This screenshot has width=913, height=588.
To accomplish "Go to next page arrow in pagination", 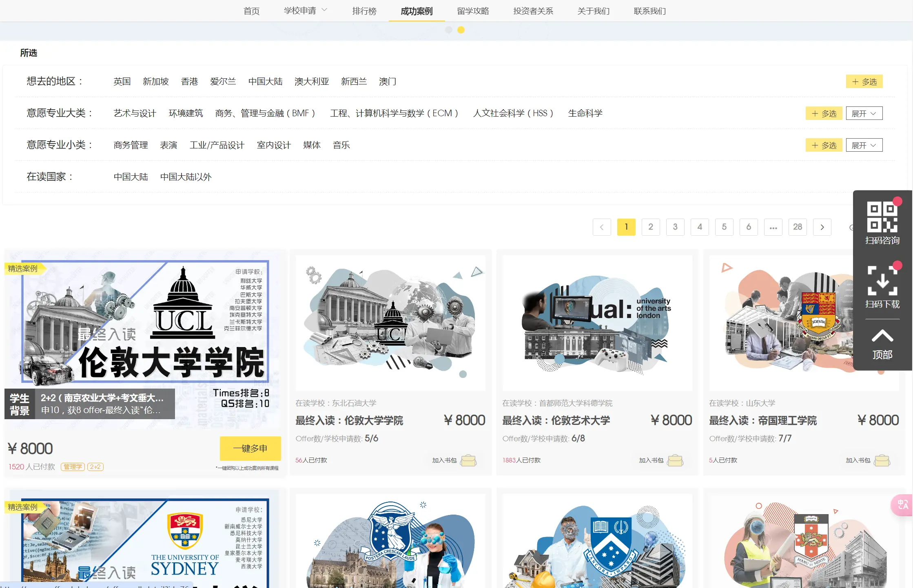I will pos(822,227).
